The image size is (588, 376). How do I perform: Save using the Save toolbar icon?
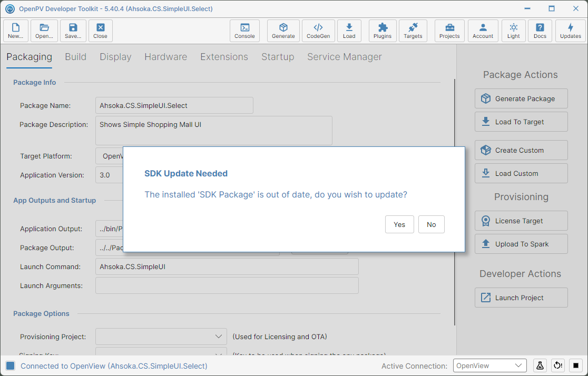pyautogui.click(x=73, y=31)
